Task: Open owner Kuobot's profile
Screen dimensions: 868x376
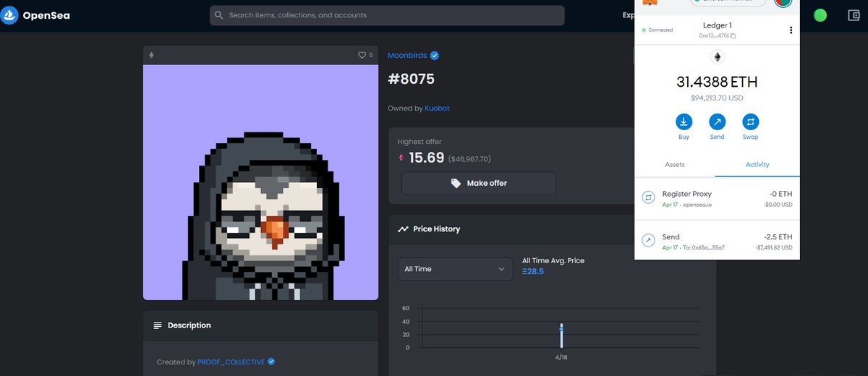Action: 437,108
